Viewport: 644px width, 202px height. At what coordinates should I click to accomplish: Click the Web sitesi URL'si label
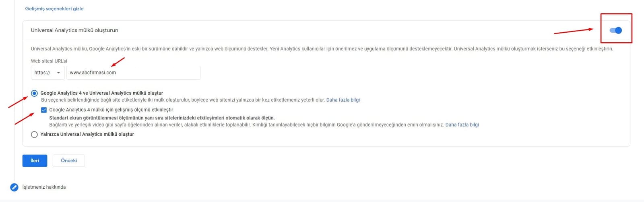(49, 61)
